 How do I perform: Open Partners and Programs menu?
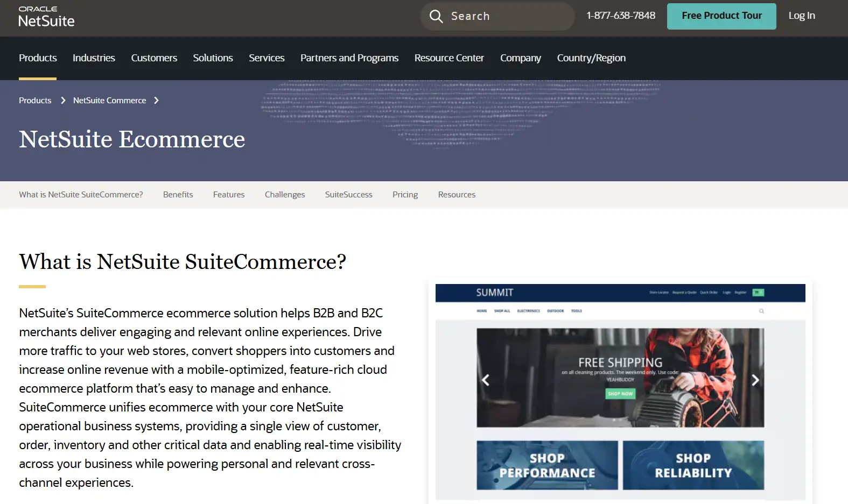click(x=349, y=58)
